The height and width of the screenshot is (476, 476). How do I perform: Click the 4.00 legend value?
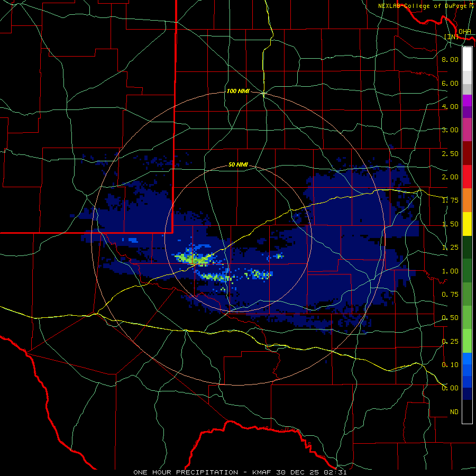[450, 106]
